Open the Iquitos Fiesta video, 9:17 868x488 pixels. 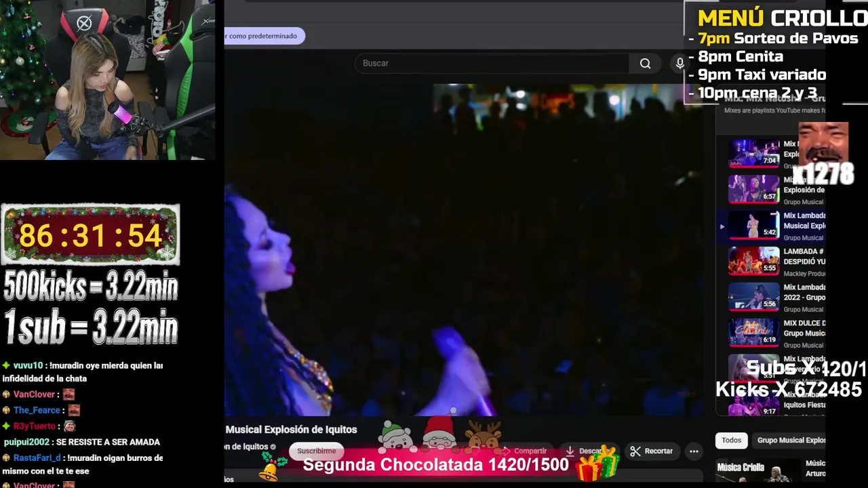pos(754,405)
